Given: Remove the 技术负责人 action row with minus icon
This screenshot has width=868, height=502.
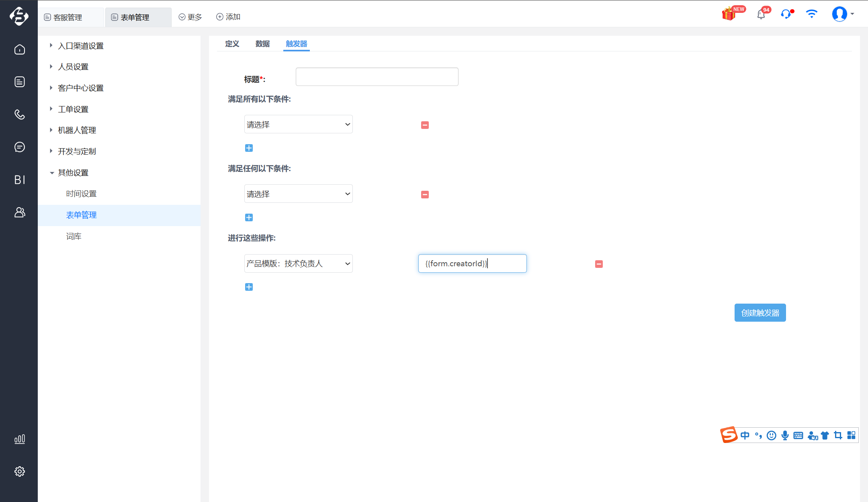Looking at the screenshot, I should click(x=599, y=264).
